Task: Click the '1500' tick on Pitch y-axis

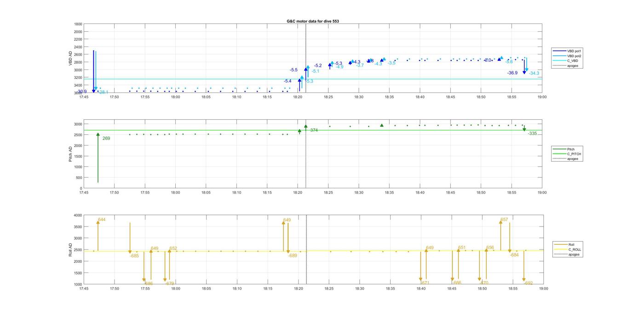Action: [78, 156]
